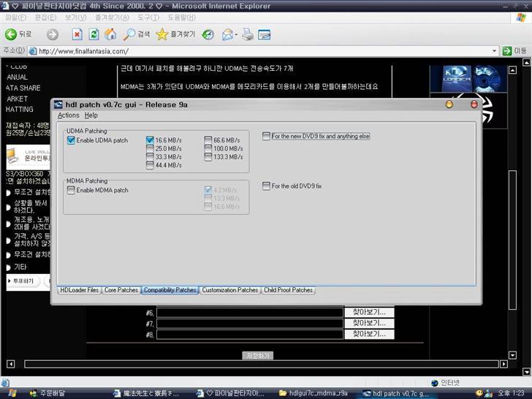Check the 133.3 MB/s UDMA option
Screen dimensions: 532x399
tap(208, 156)
